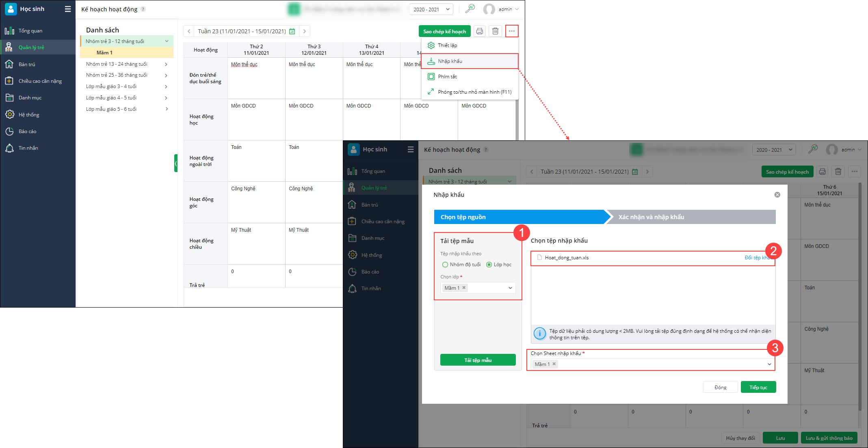Image resolution: width=868 pixels, height=448 pixels.
Task: Click the calendar icon beside Tuần 23
Action: click(292, 31)
